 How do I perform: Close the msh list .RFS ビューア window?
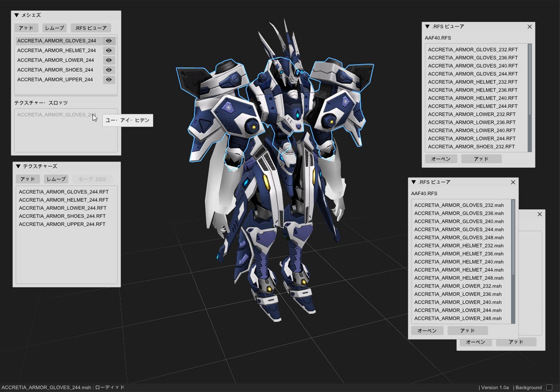click(513, 182)
